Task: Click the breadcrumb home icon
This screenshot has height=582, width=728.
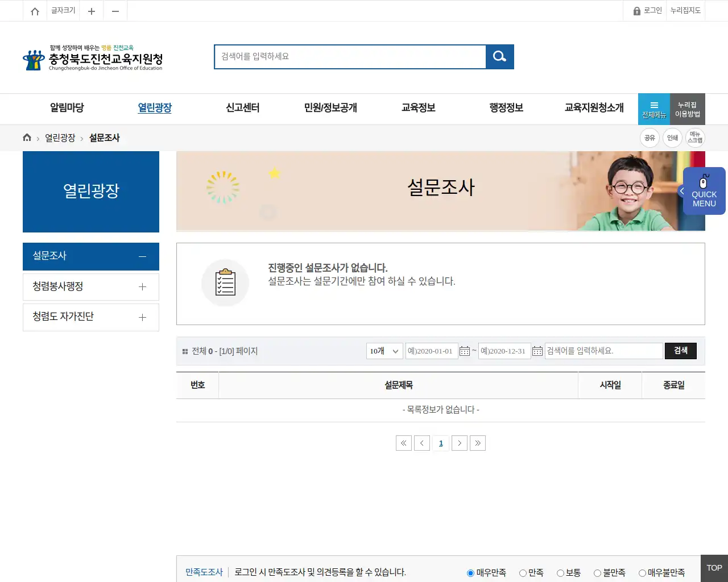Action: coord(27,138)
